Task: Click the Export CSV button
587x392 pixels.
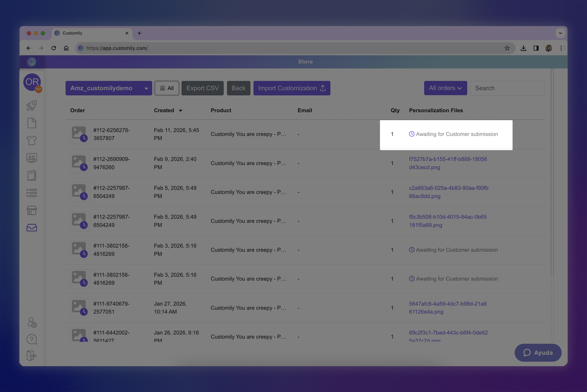Action: (202, 88)
